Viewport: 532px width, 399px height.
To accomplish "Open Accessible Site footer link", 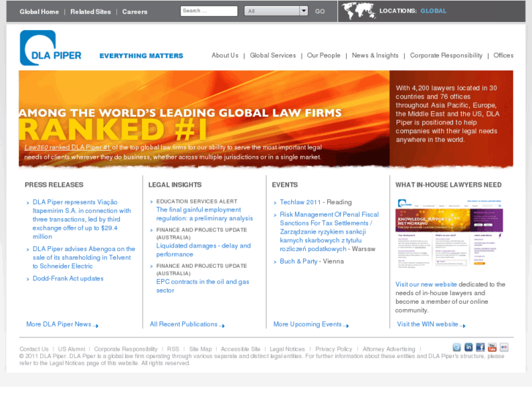I will pyautogui.click(x=241, y=348).
